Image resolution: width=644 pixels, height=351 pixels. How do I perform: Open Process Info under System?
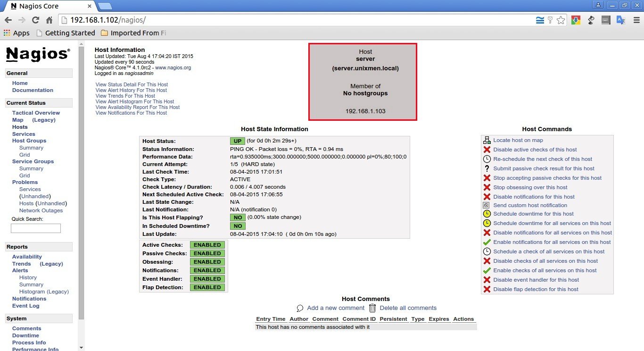click(x=29, y=343)
